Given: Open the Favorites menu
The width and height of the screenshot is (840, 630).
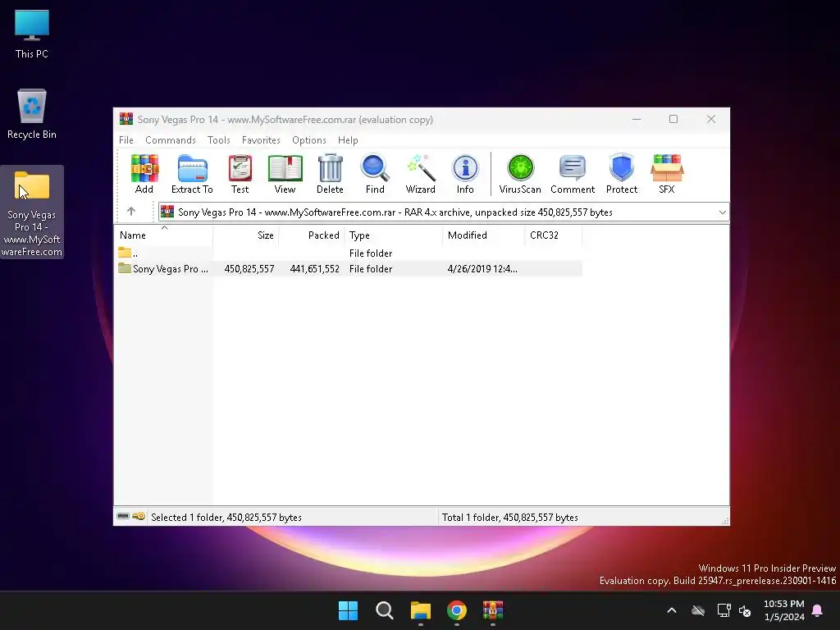Looking at the screenshot, I should [x=261, y=139].
